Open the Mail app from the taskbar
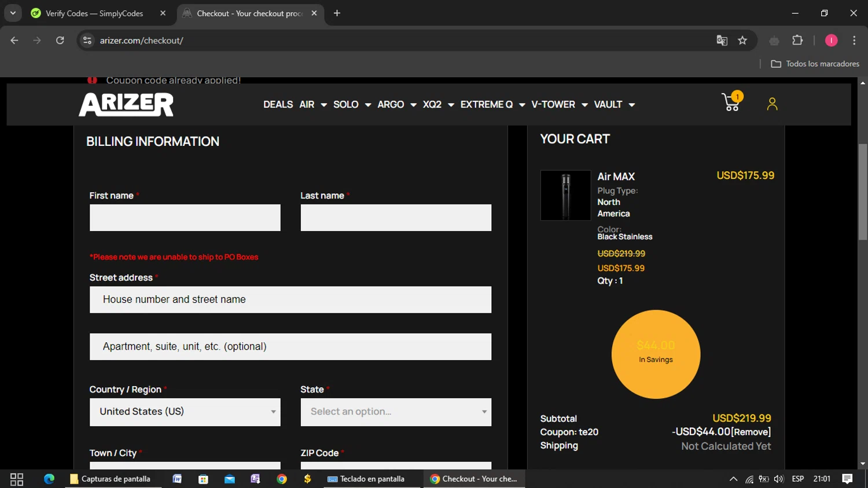The height and width of the screenshot is (488, 868). pyautogui.click(x=230, y=479)
